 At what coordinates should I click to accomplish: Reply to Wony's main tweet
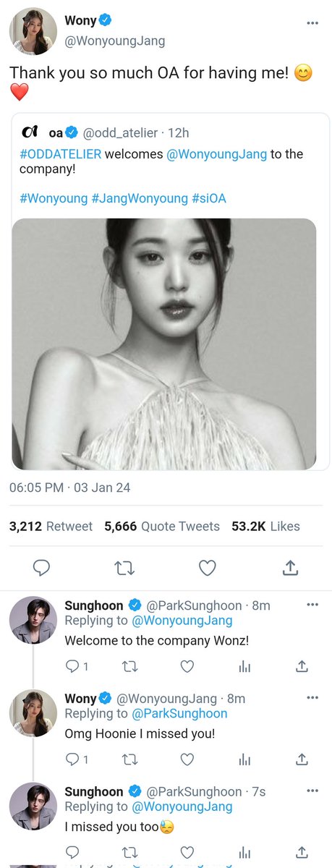click(x=42, y=568)
